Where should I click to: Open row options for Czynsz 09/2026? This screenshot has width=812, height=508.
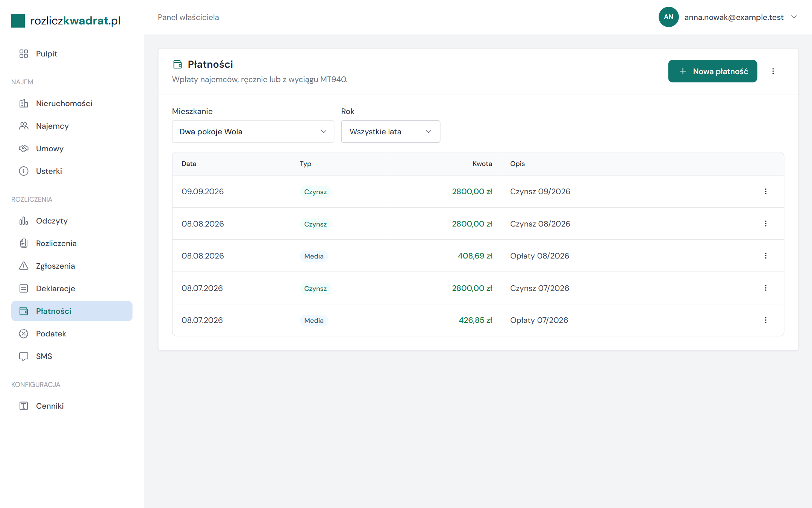coord(766,192)
